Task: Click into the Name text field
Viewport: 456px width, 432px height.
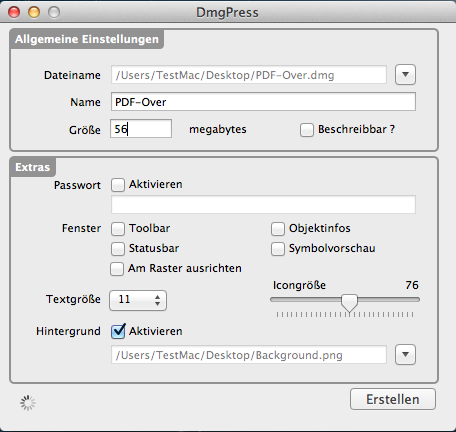Action: click(263, 102)
